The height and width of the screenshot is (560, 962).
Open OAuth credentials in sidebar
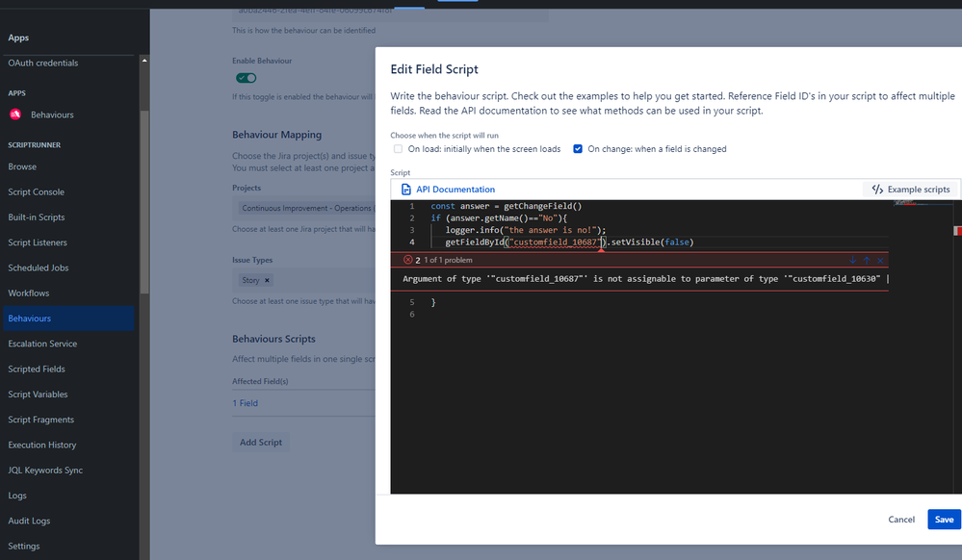43,63
